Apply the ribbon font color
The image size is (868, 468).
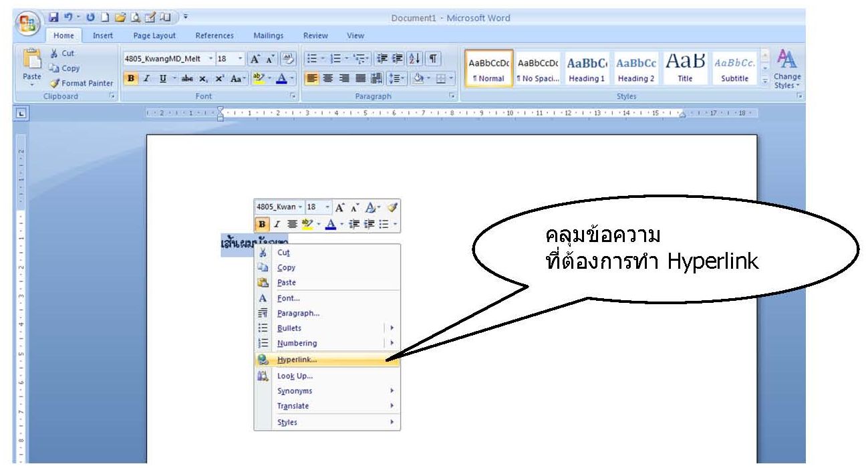281,78
